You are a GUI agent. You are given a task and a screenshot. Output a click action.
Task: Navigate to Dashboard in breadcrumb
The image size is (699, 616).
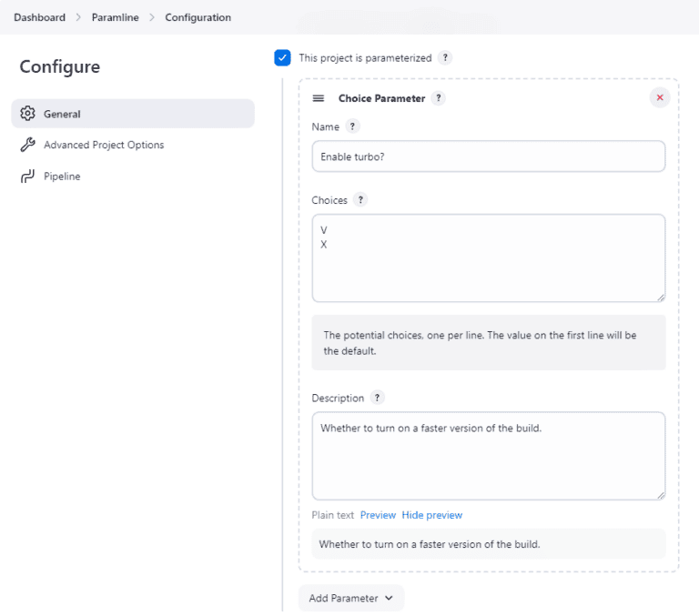39,17
